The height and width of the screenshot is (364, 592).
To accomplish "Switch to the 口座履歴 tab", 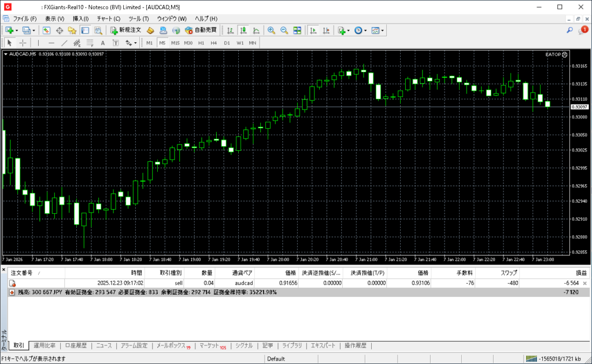I will [x=76, y=346].
